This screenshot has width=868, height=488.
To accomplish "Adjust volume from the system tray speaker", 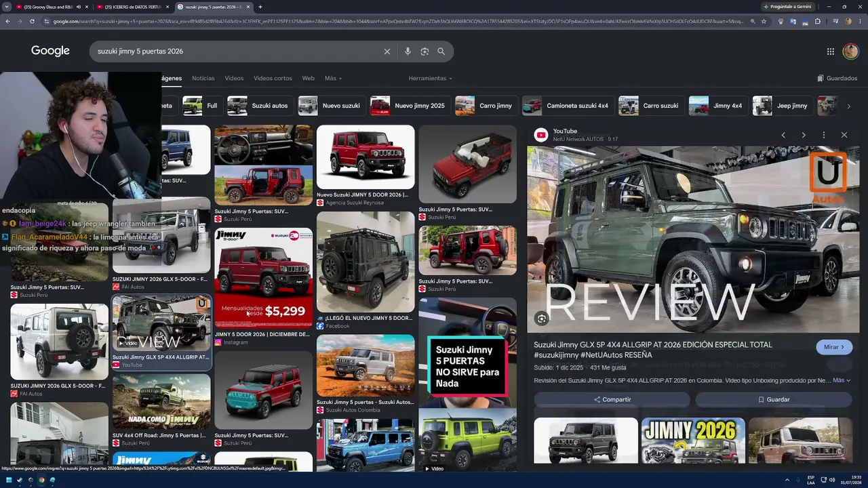I will pos(833,481).
